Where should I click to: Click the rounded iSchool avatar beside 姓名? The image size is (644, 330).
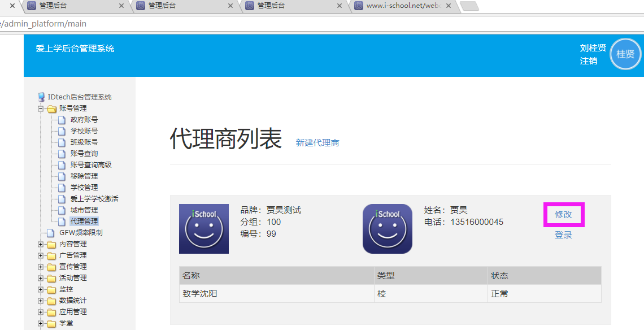pos(387,228)
